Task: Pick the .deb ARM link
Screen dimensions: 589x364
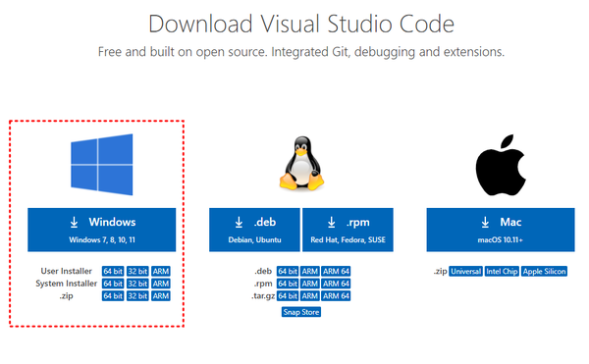Action: pos(310,271)
